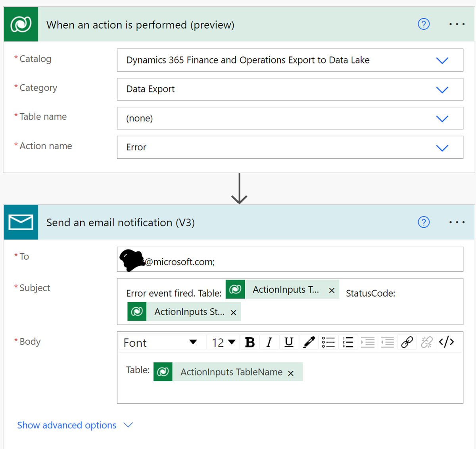Apply underline formatting in the body editor
This screenshot has height=449, width=476.
[289, 342]
